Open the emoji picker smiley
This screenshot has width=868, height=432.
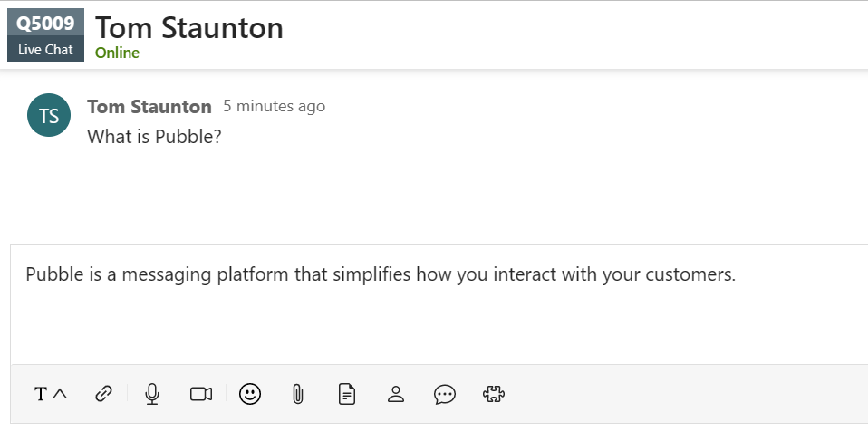click(250, 394)
